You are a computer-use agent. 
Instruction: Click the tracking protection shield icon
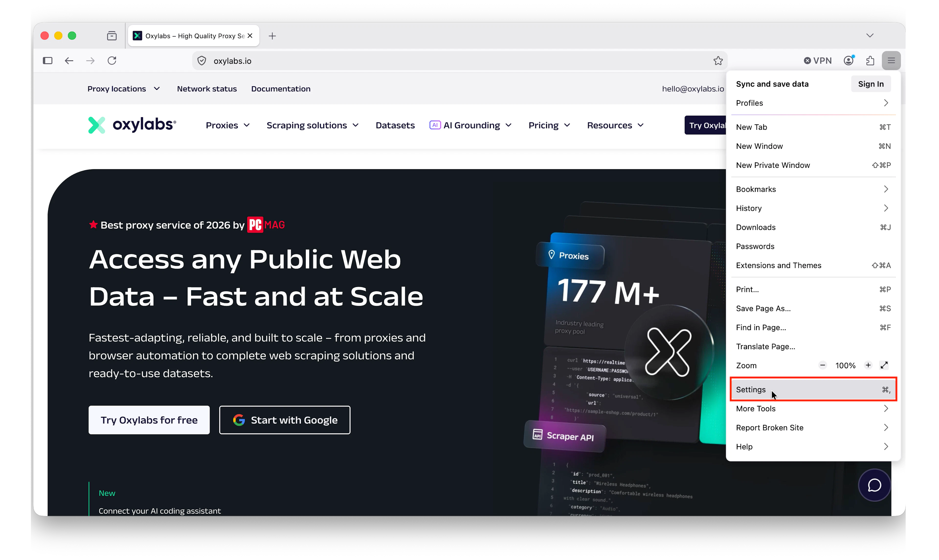click(202, 61)
